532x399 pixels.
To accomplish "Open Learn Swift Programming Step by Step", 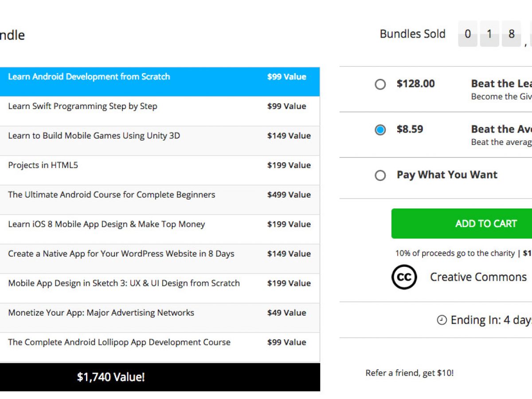I will 82,106.
